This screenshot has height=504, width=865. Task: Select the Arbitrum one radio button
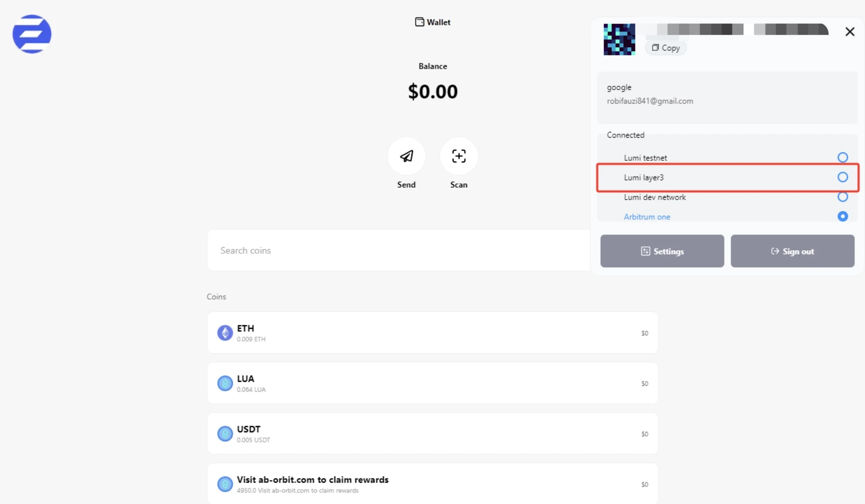[x=842, y=216]
